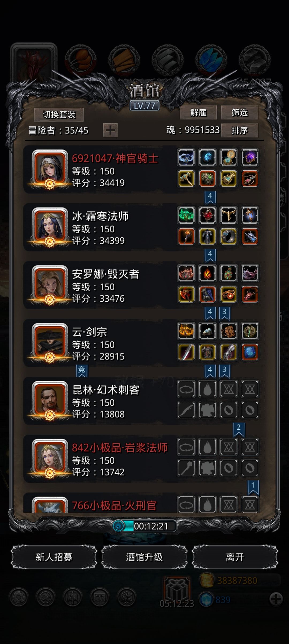Click the 解雇 dismiss button
The height and width of the screenshot is (644, 289).
tap(198, 112)
